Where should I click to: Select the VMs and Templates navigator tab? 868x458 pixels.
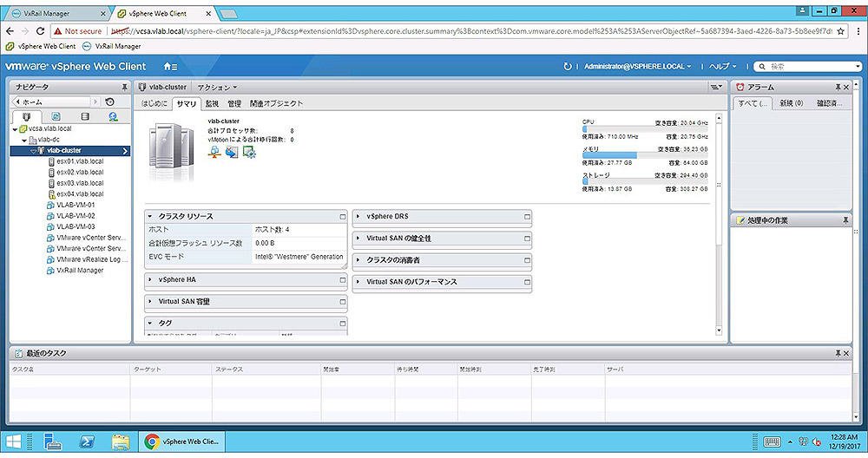(x=56, y=117)
